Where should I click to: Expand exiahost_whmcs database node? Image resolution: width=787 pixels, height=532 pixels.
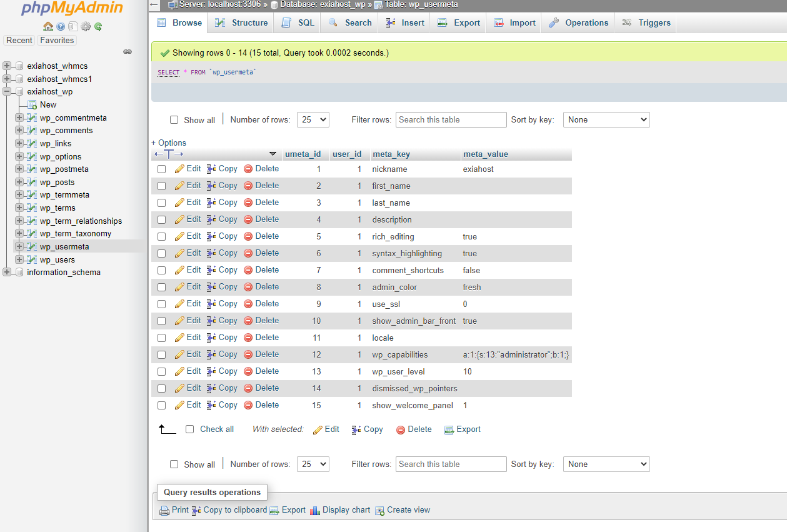pos(7,66)
